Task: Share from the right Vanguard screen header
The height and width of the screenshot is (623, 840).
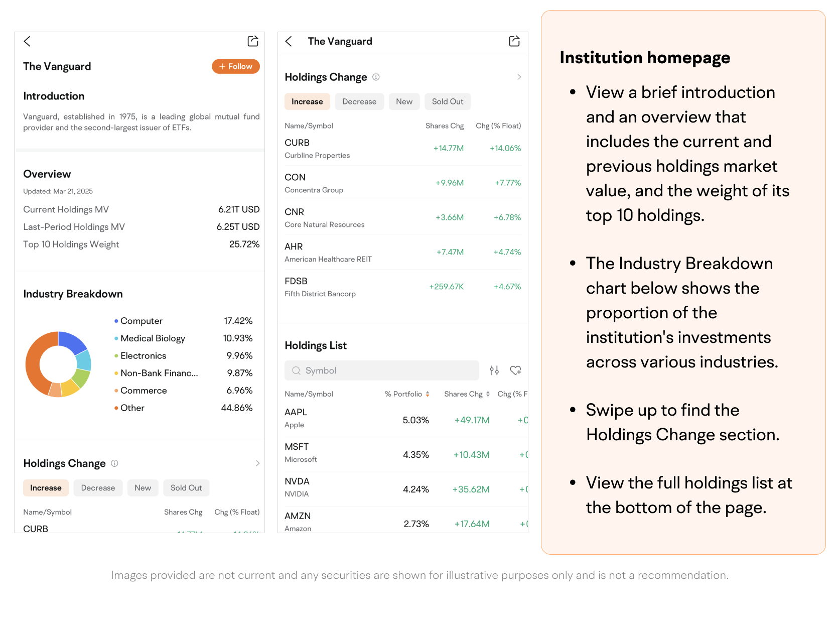Action: (514, 41)
